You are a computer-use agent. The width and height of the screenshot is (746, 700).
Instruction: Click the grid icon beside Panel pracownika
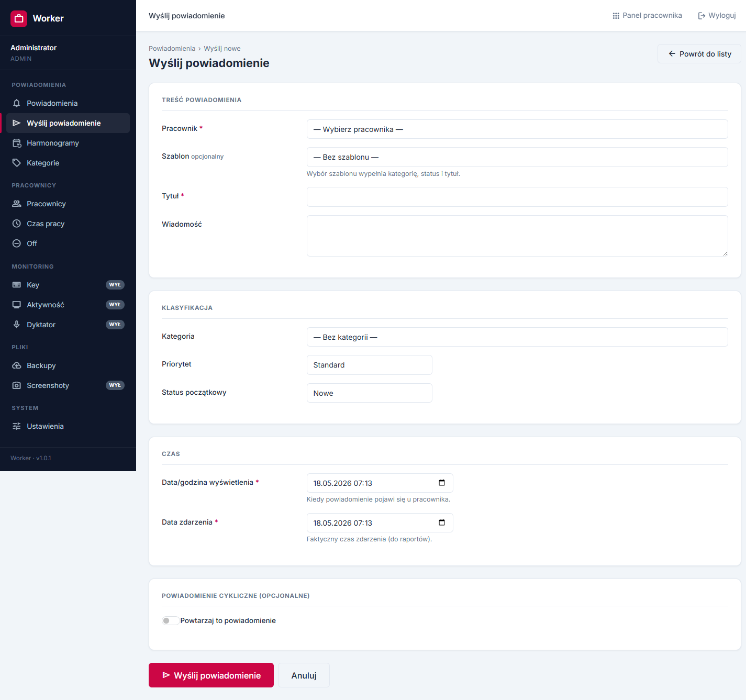tap(616, 16)
